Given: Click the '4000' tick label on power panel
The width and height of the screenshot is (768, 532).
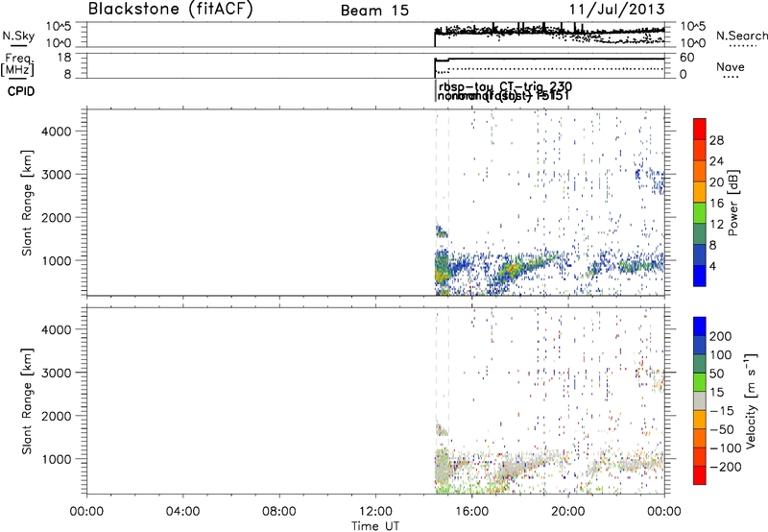Looking at the screenshot, I should coord(57,132).
